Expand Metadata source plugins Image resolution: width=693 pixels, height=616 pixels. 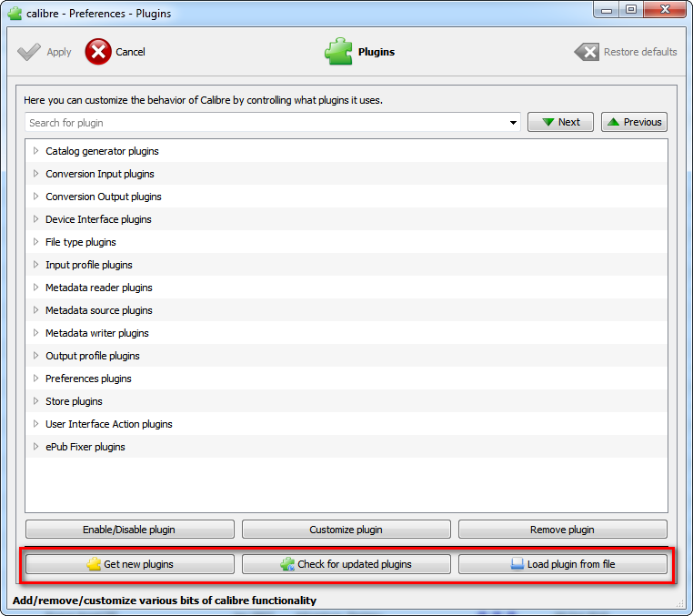point(35,310)
